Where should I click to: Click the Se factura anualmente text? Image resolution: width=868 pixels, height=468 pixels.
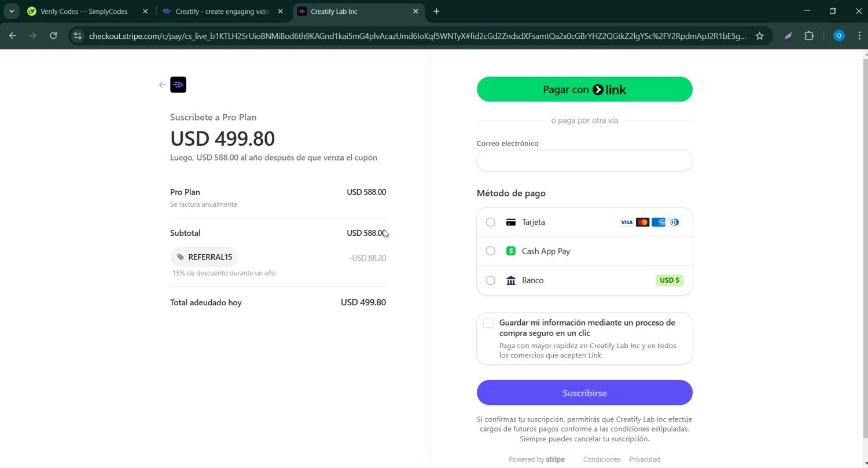pyautogui.click(x=204, y=204)
